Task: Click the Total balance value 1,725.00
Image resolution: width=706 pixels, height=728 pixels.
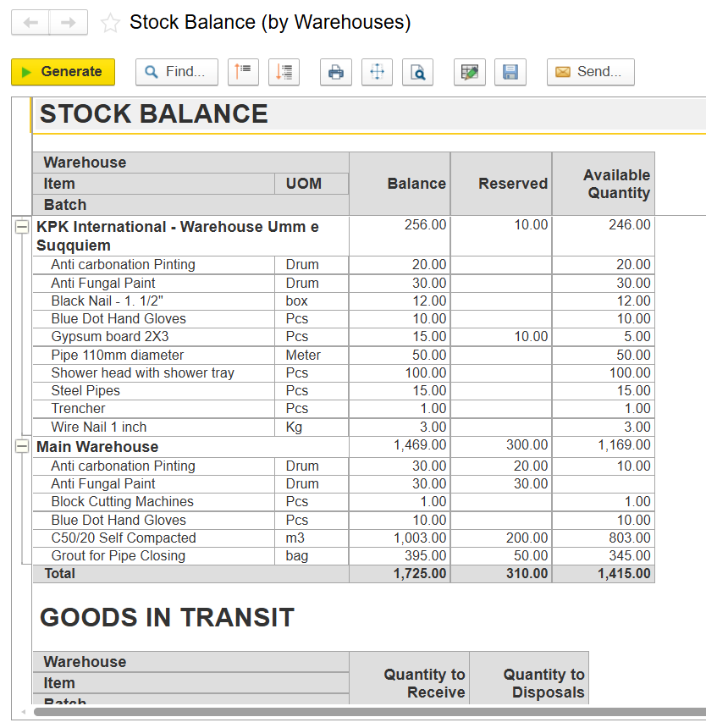Action: click(420, 574)
